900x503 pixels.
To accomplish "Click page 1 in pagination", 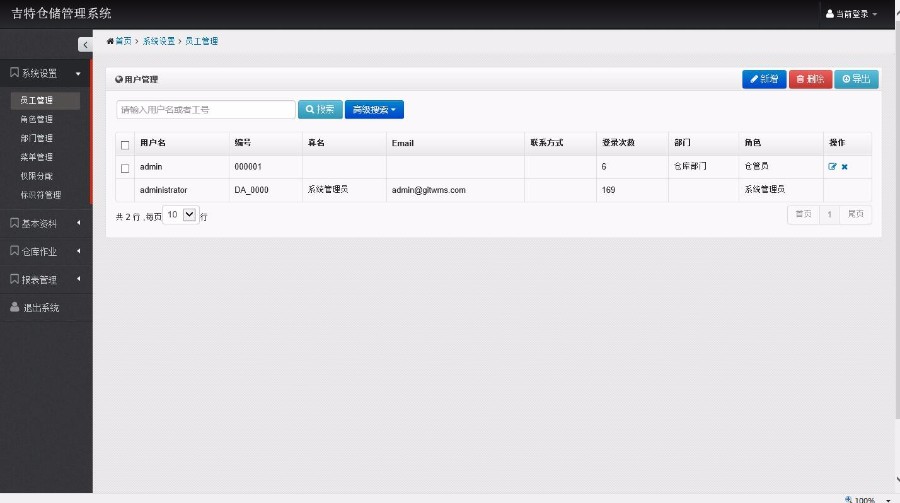I will tap(829, 214).
